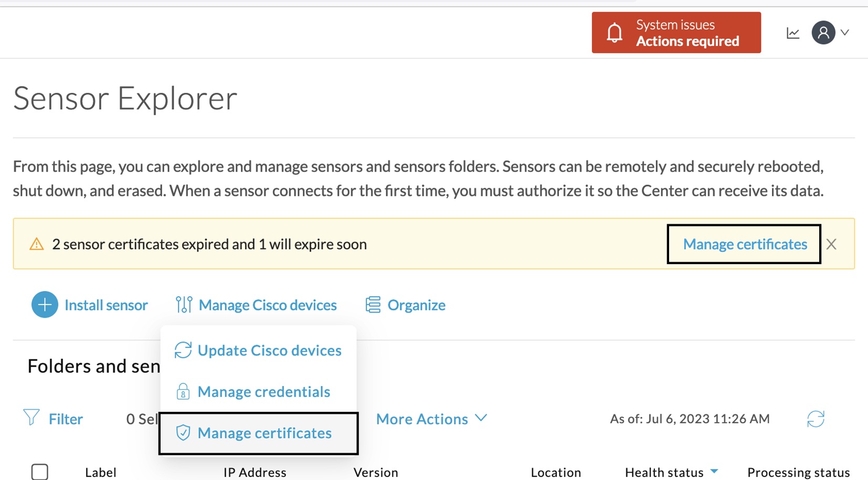
Task: Click the blue plus Install sensor icon
Action: point(45,305)
